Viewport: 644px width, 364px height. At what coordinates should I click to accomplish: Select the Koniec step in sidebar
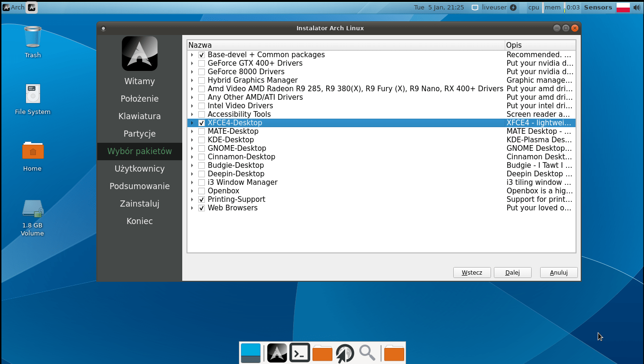(140, 221)
